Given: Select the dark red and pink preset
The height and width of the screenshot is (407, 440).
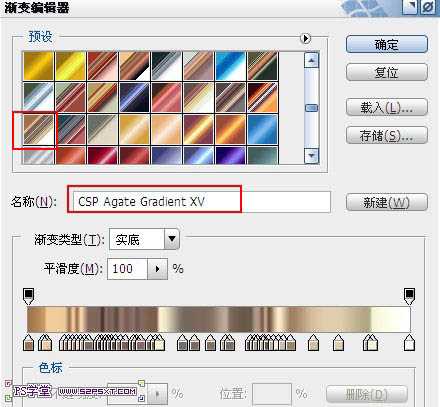Looking at the screenshot, I should 166,97.
